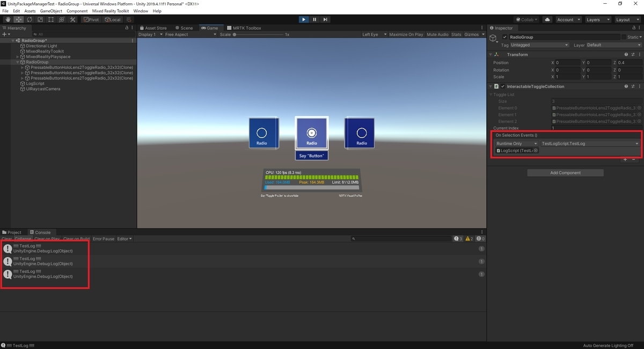Toggle Stats overlay
The height and width of the screenshot is (349, 644).
456,34
